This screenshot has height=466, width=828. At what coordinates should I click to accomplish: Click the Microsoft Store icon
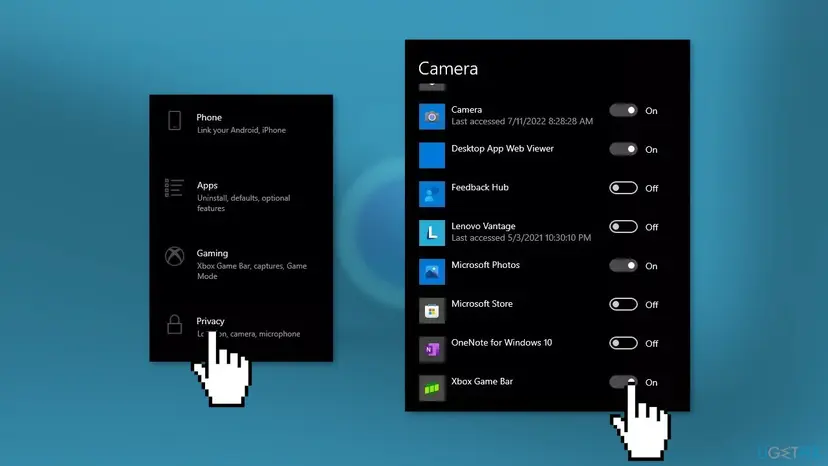pos(432,311)
